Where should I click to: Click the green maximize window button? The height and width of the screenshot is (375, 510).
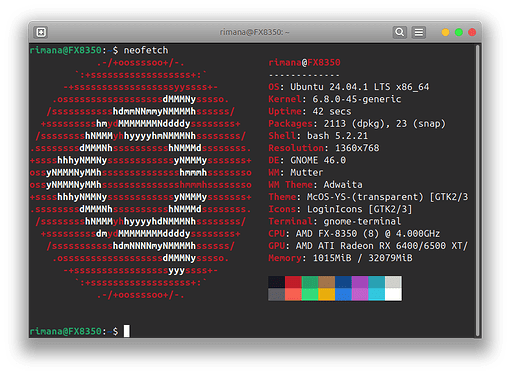[x=459, y=32]
